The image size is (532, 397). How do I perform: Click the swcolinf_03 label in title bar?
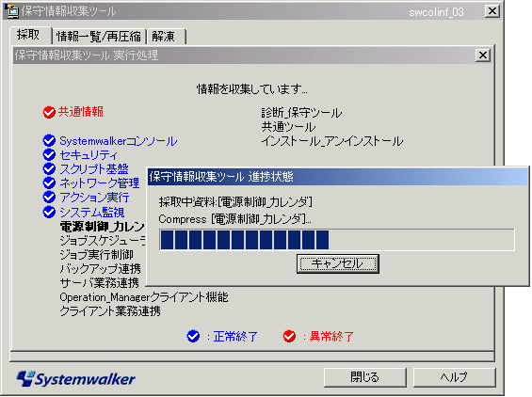[x=436, y=12]
